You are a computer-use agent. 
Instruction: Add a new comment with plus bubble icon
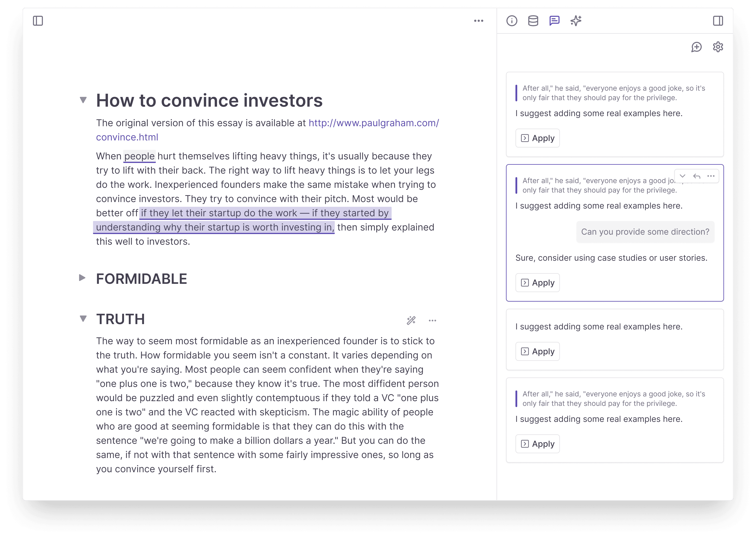click(696, 47)
